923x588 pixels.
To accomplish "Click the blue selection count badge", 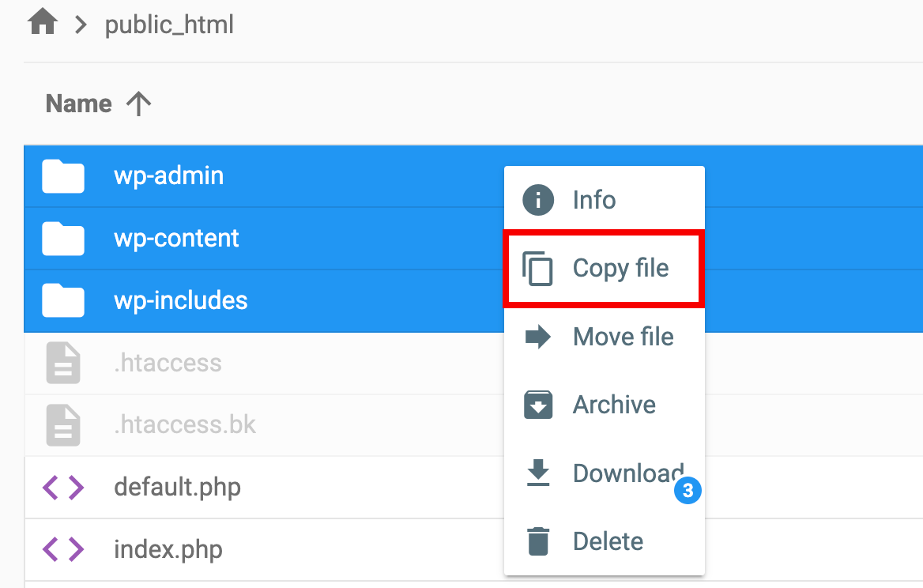I will pyautogui.click(x=688, y=491).
